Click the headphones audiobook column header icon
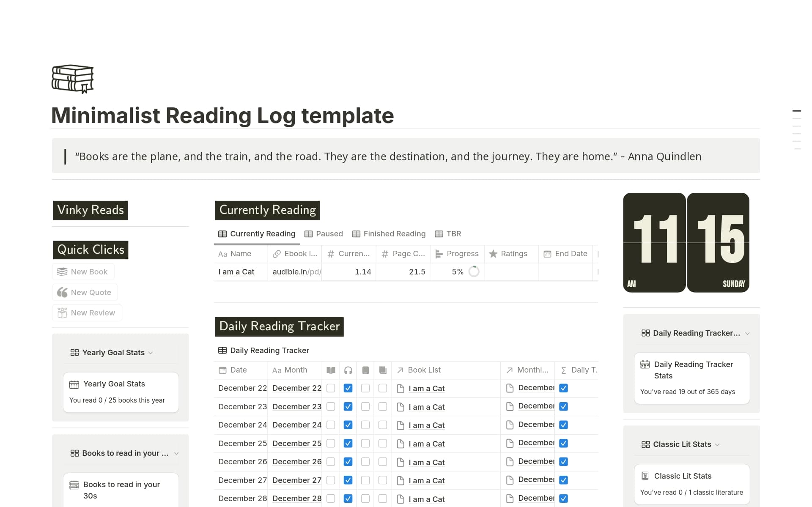Screen dimensions: 812x507 348,370
